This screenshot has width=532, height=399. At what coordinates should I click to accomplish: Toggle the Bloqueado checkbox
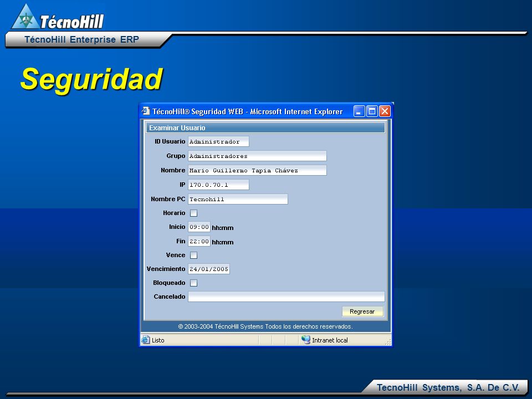194,283
